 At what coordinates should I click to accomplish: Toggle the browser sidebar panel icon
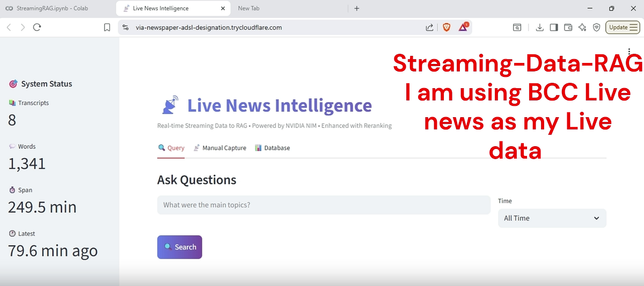tap(554, 27)
